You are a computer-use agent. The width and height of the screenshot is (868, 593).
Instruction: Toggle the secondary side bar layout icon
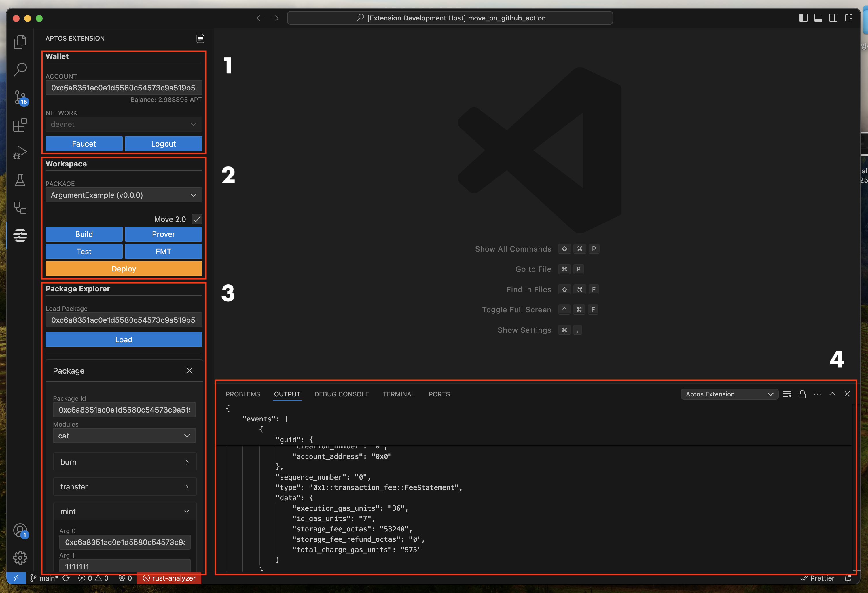tap(833, 18)
